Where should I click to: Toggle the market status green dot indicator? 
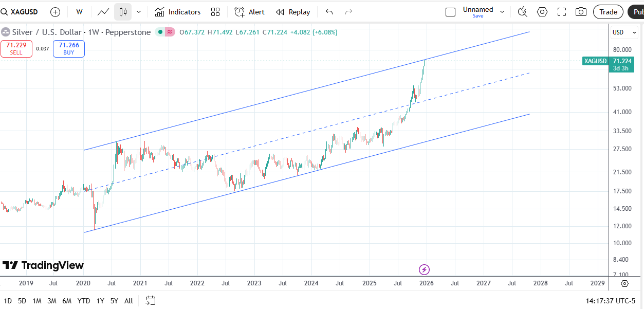(x=160, y=32)
